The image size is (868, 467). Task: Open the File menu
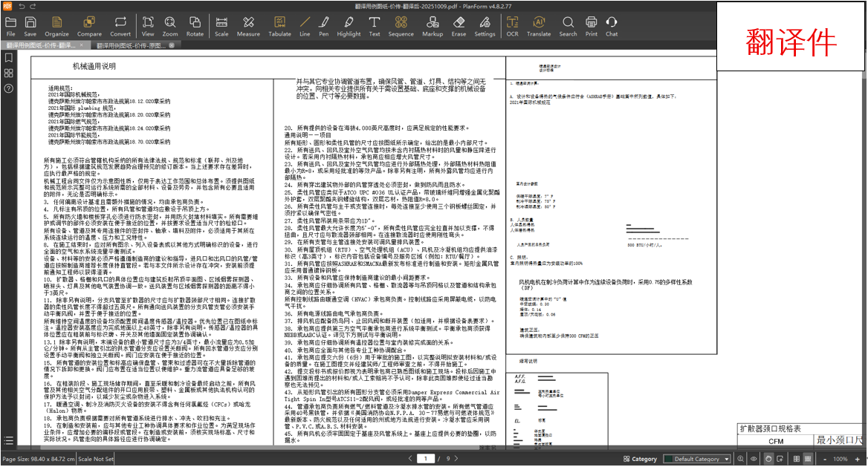point(10,27)
